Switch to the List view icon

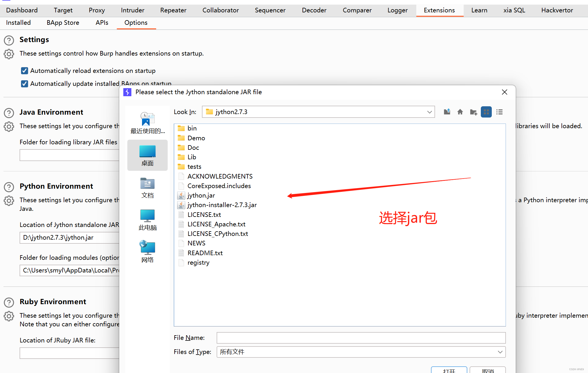[486, 112]
